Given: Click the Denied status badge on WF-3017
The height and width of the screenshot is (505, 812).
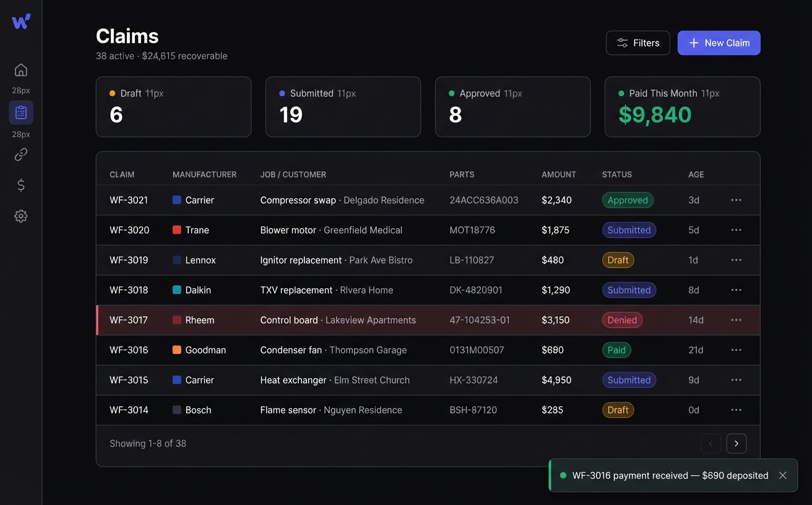Looking at the screenshot, I should coord(622,320).
